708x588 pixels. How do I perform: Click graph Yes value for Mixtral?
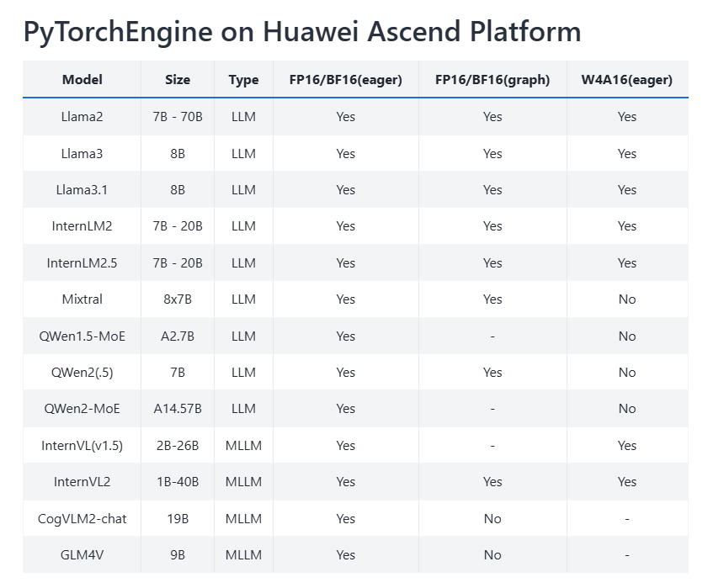tap(492, 299)
